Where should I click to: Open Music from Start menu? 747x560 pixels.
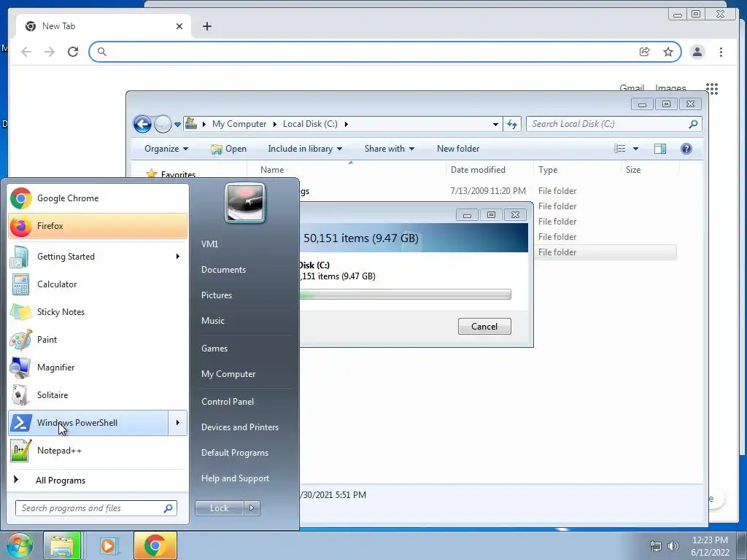(213, 321)
